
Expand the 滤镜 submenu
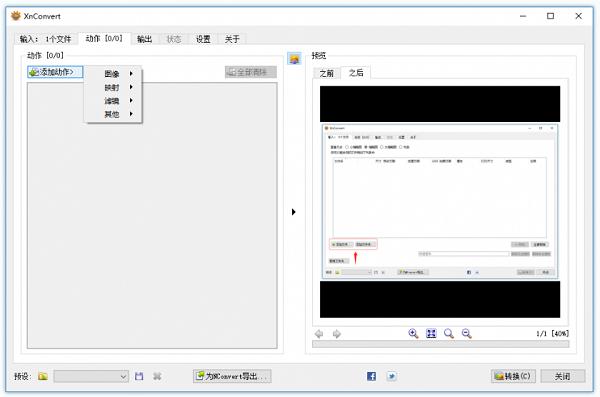(113, 101)
